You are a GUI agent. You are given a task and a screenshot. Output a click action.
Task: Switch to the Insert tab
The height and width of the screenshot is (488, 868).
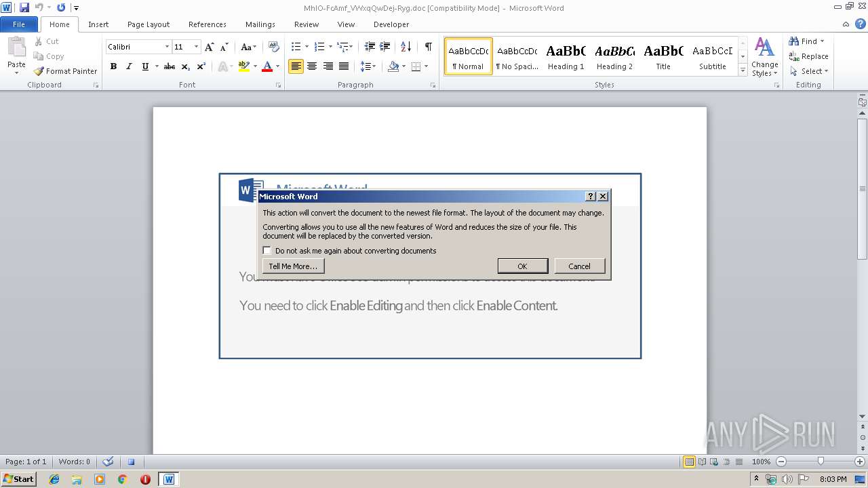[x=98, y=24]
